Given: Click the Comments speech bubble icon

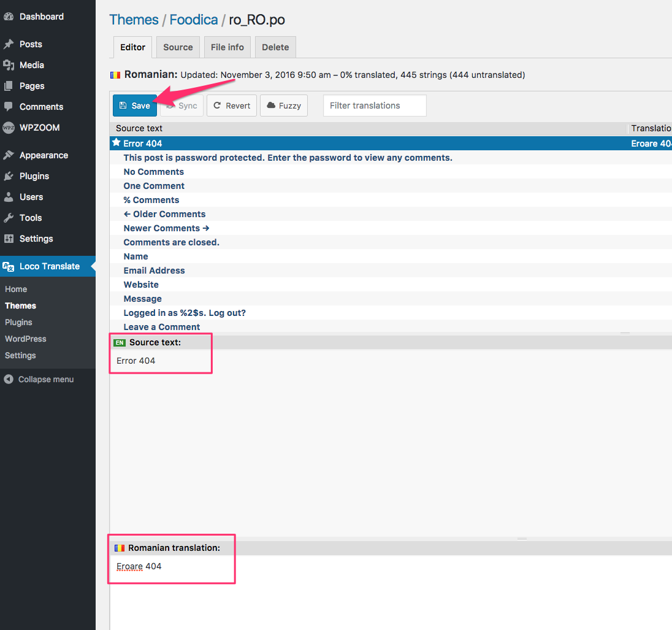Looking at the screenshot, I should click(x=9, y=106).
